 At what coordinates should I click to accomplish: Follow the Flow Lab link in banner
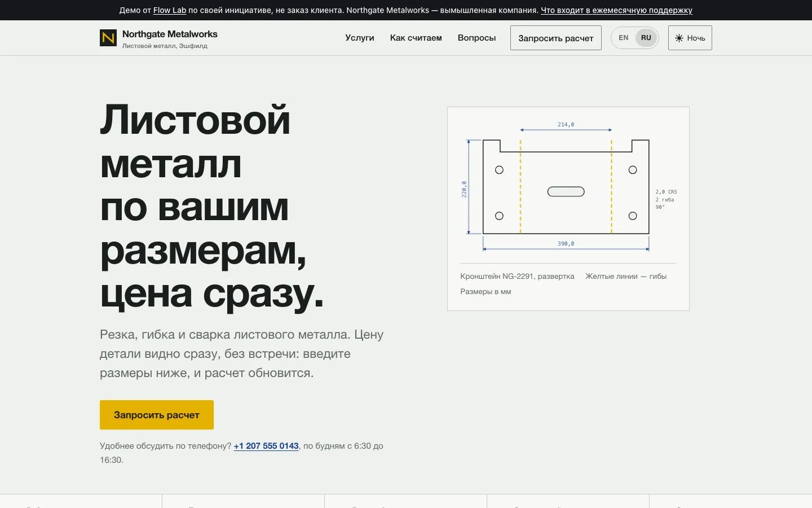tap(170, 10)
